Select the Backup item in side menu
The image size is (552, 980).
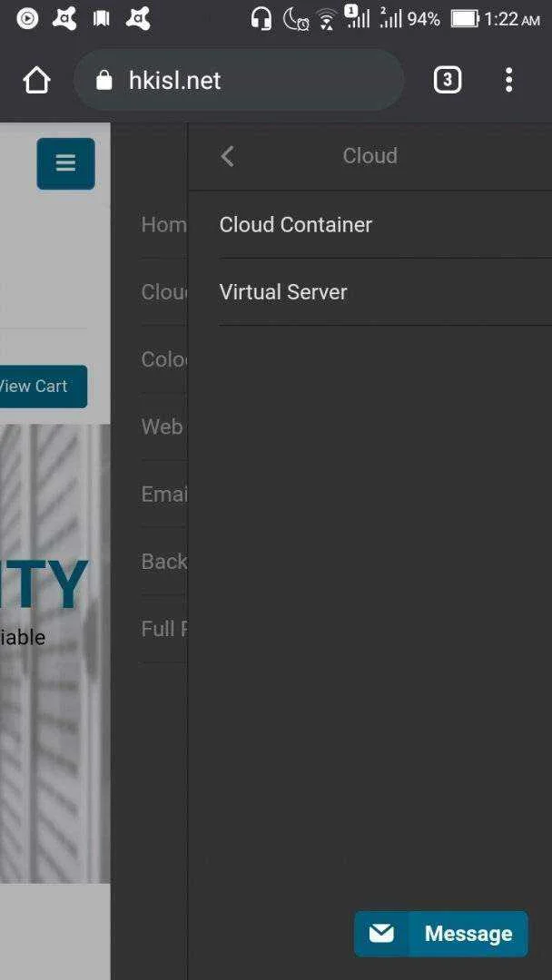coord(163,562)
